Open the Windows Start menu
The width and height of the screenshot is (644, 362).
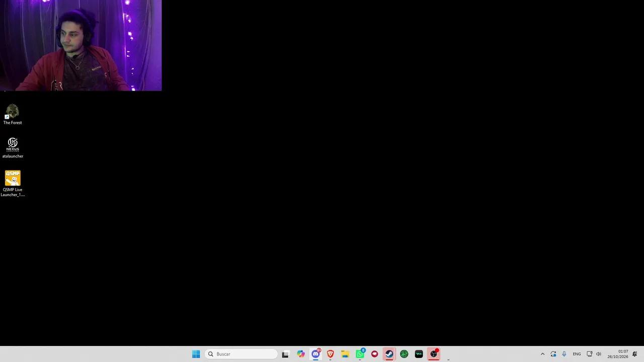[196, 354]
